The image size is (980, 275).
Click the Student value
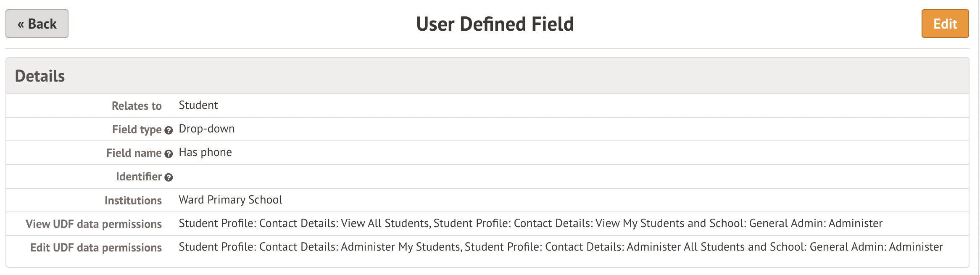pos(198,105)
